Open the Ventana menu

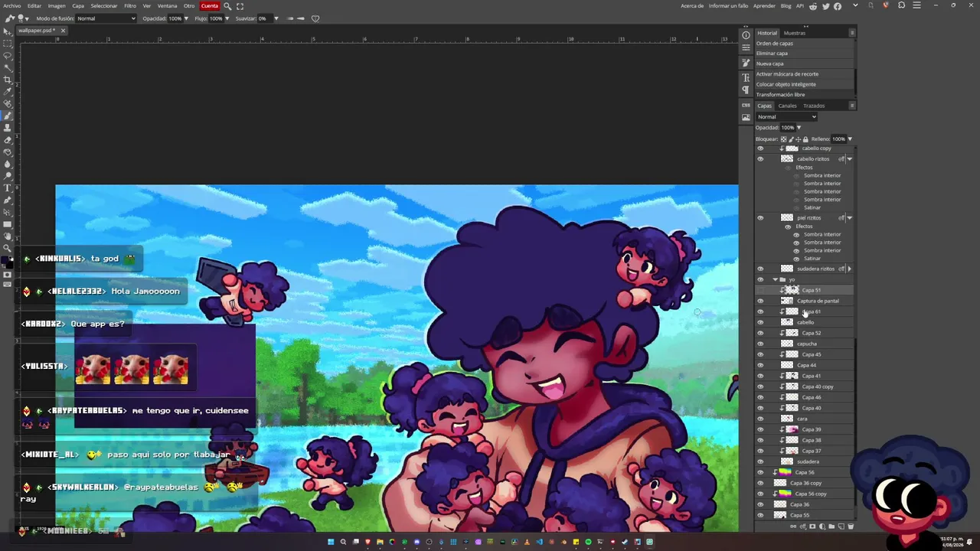click(167, 6)
